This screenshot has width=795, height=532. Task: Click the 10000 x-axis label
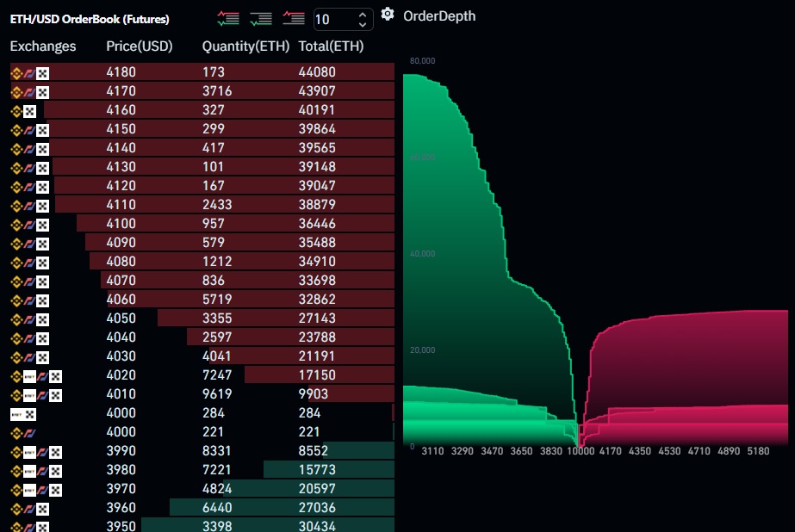pos(581,451)
